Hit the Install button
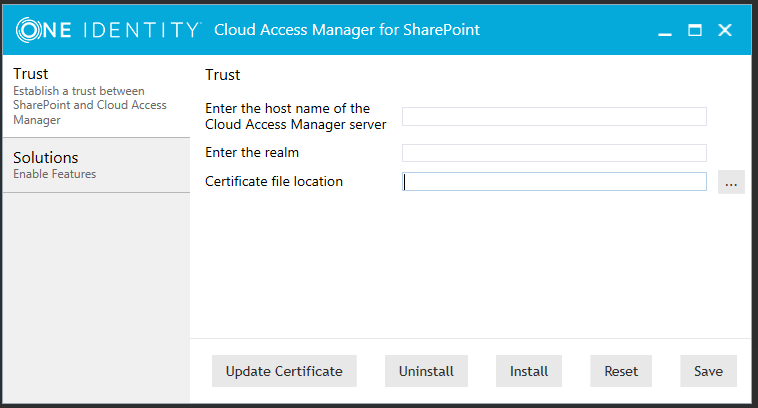758x408 pixels. click(529, 371)
